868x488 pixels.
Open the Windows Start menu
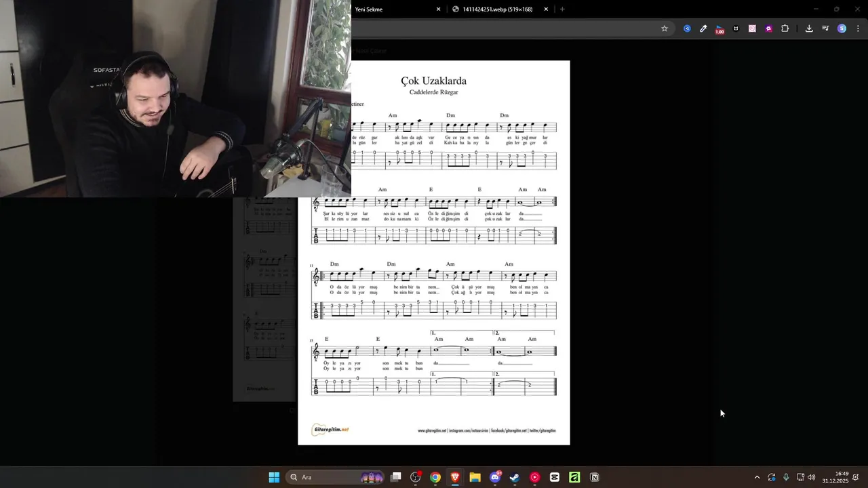(274, 477)
